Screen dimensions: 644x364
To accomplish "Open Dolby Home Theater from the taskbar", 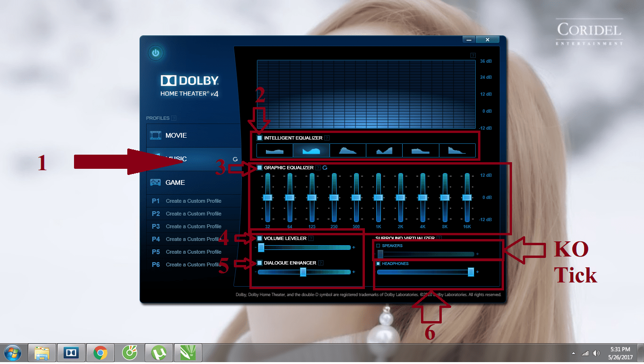I will pos(71,352).
